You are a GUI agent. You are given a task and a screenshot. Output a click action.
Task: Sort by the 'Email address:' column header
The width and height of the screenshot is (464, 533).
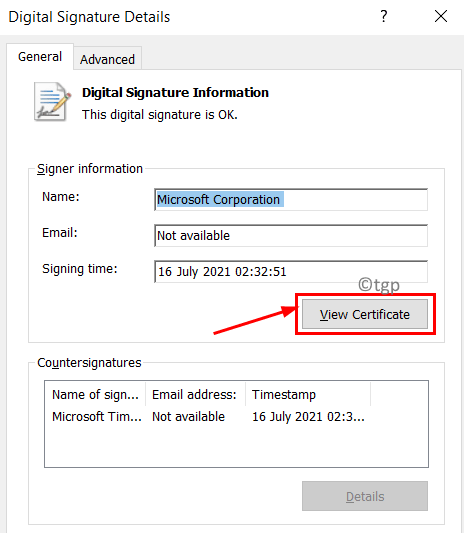point(195,395)
